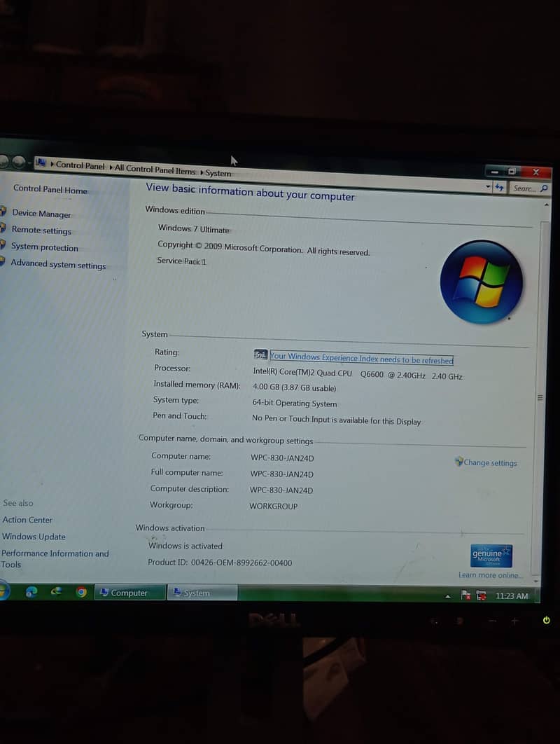Open Advanced system settings

click(58, 264)
